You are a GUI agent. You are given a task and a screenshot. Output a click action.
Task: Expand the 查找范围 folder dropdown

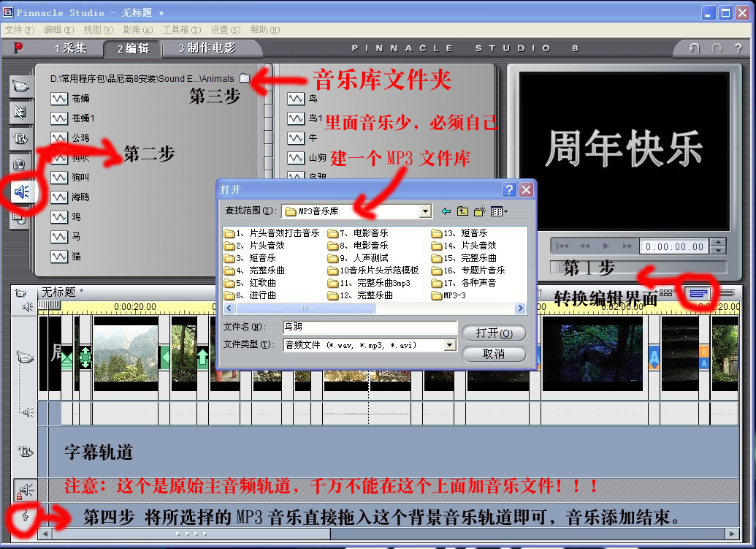click(425, 211)
